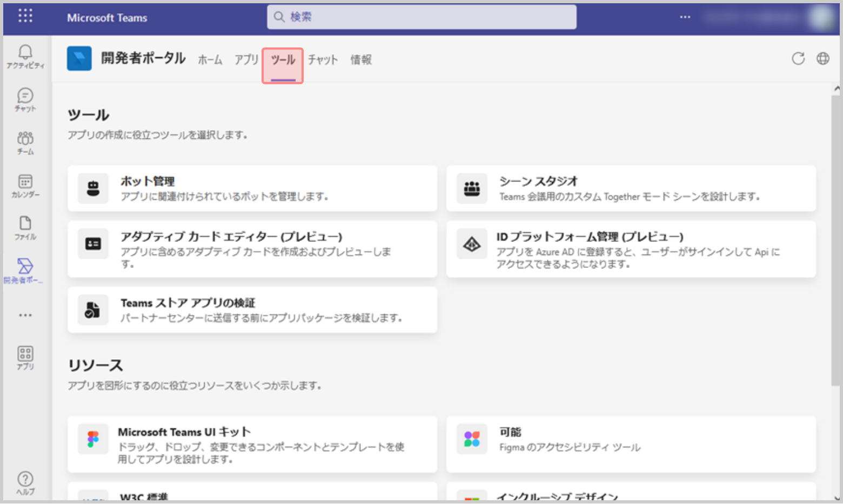Click the Teams ストア アプリの検証 icon
843x504 pixels.
[93, 310]
